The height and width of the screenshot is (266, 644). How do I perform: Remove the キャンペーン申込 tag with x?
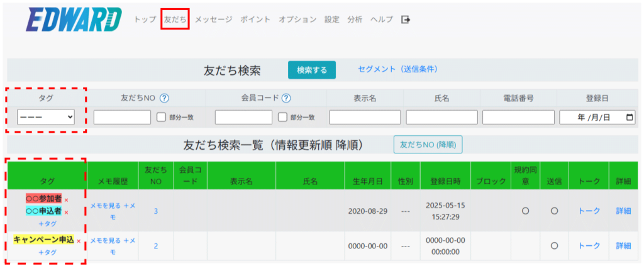coord(79,241)
